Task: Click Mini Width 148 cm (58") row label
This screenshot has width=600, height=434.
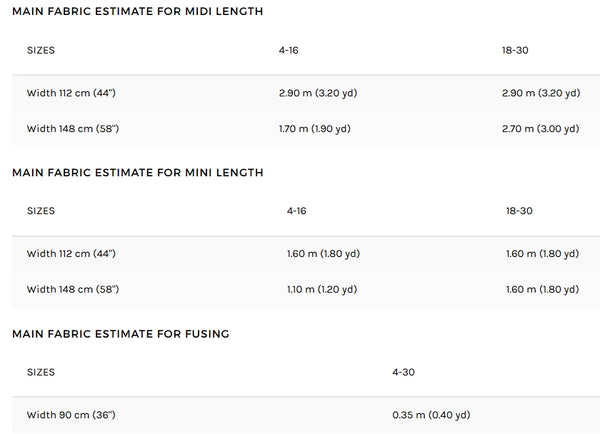Action: (73, 289)
